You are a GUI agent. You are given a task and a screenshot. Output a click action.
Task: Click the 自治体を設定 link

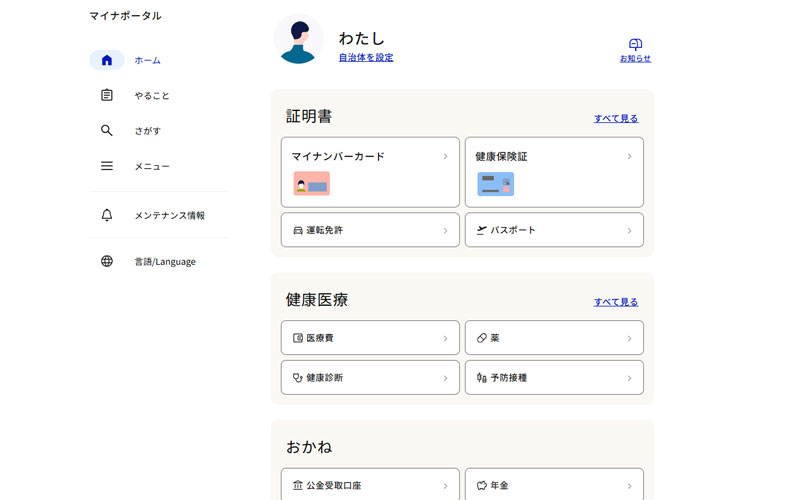pyautogui.click(x=366, y=58)
